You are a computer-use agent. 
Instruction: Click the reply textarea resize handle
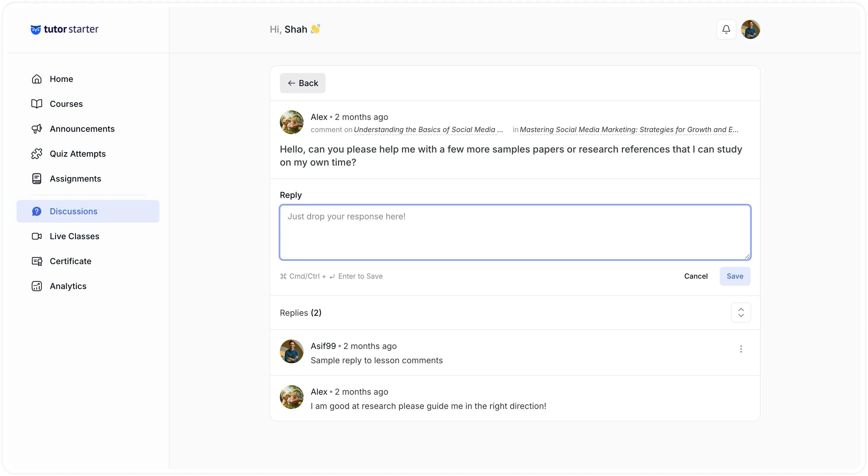(x=747, y=257)
